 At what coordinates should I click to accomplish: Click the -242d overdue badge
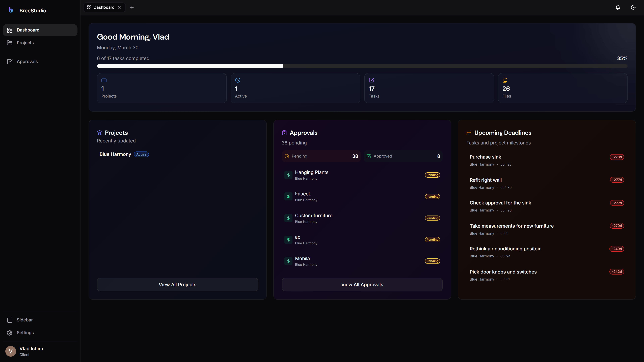point(617,271)
